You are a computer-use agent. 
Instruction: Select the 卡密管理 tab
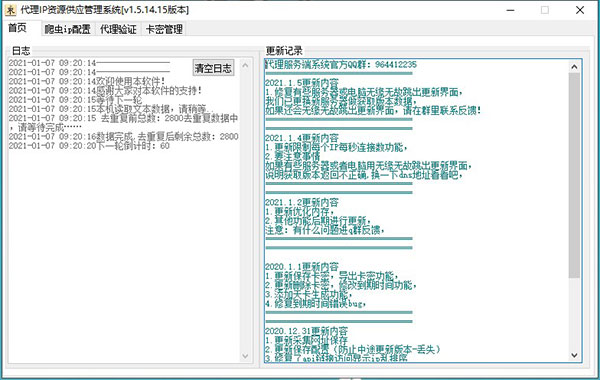point(164,29)
